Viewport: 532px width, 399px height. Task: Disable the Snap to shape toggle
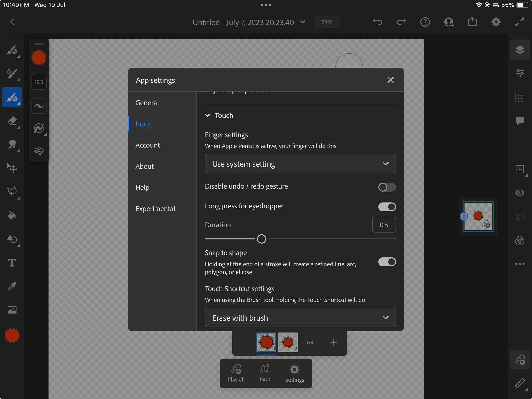(387, 262)
